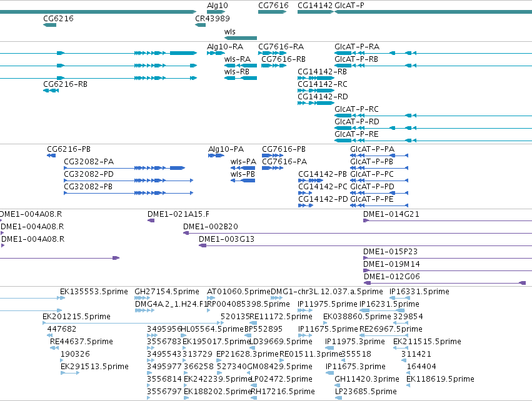Select the 447682 EST label
Screen dimensions: 532x401
[62, 329]
